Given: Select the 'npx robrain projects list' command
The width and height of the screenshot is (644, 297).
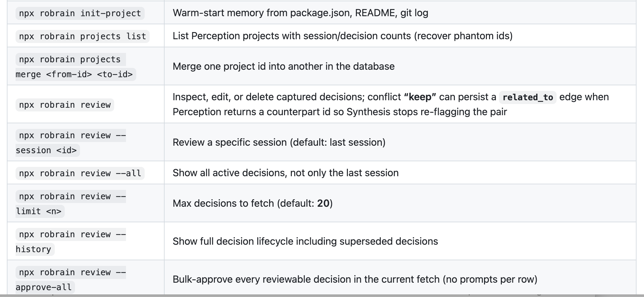Looking at the screenshot, I should (82, 36).
